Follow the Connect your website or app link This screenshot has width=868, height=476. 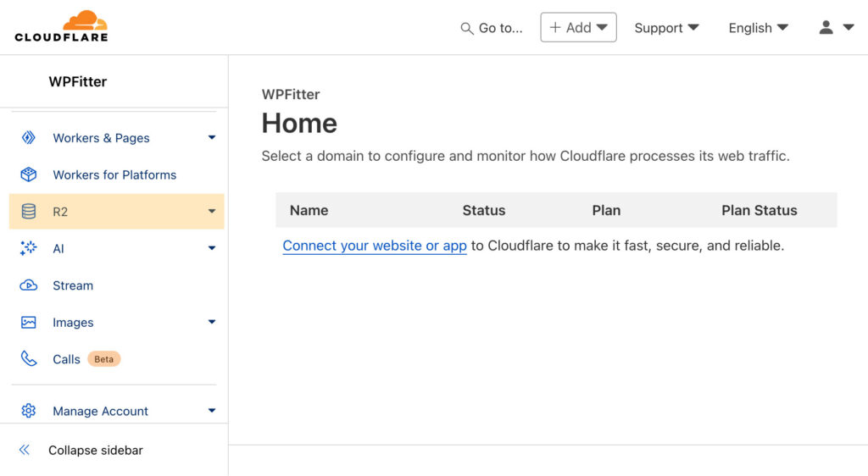pyautogui.click(x=375, y=246)
